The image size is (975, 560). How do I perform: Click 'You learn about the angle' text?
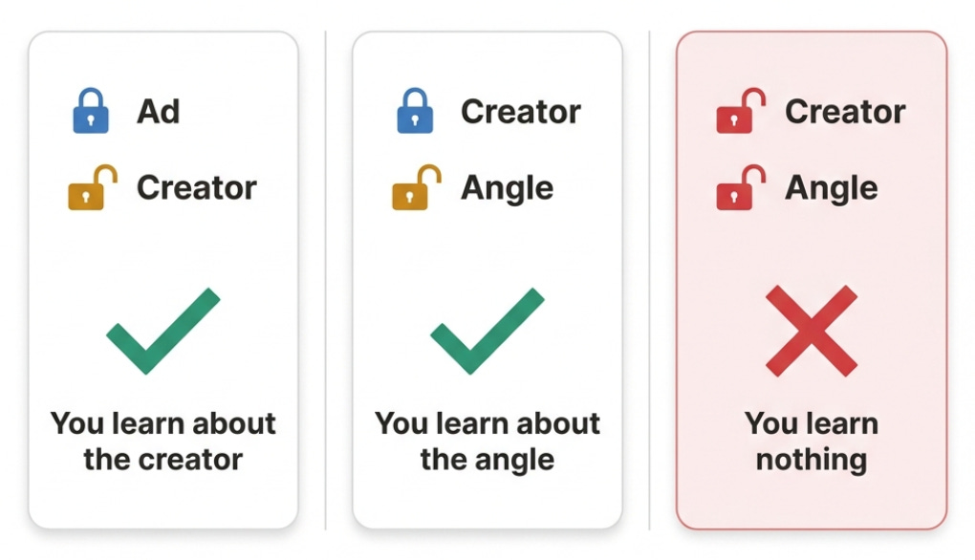(x=487, y=442)
